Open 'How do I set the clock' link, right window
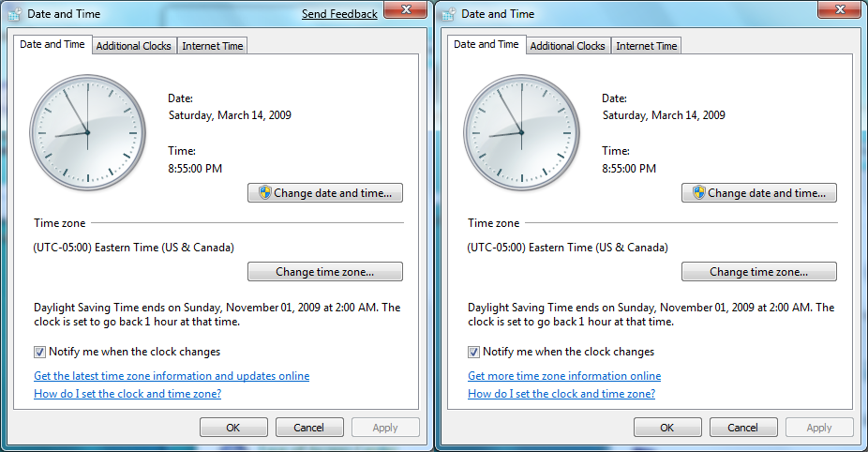The width and height of the screenshot is (868, 452). click(x=561, y=393)
